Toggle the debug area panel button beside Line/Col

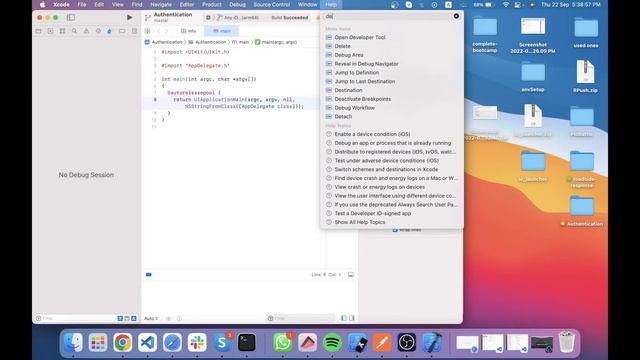351,275
